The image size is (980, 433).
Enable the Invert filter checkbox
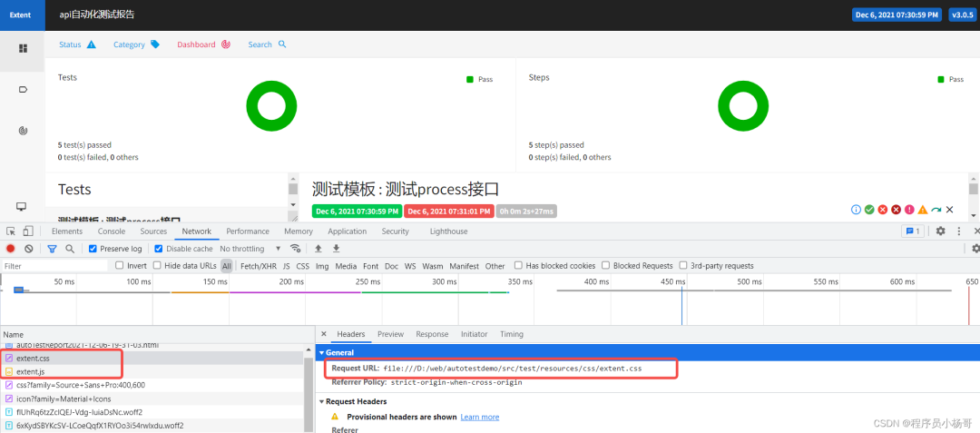coord(120,266)
